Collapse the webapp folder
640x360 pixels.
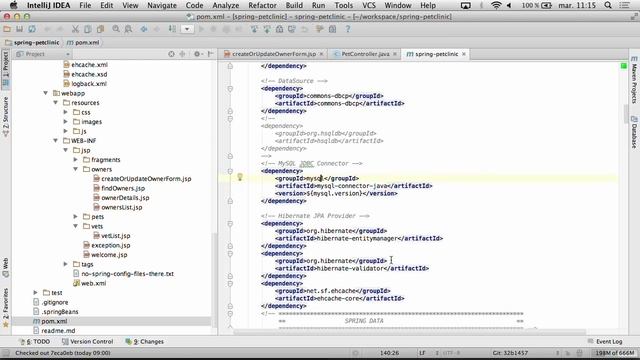coord(46,93)
